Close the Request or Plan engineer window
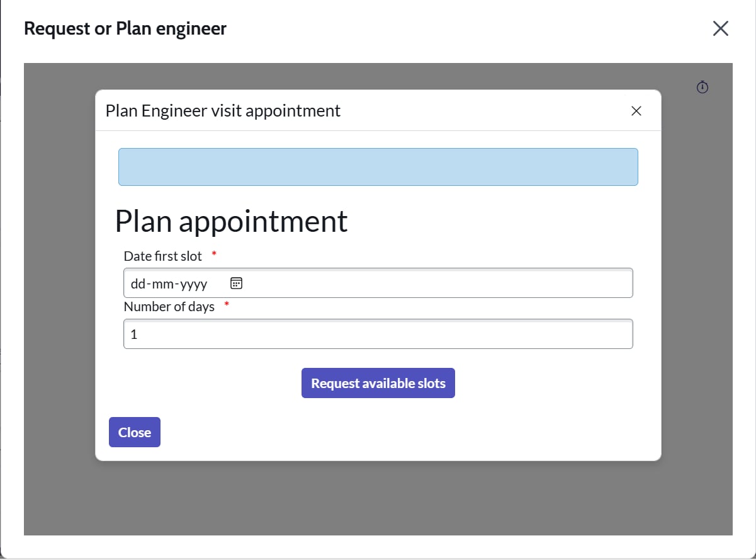Screen dimensions: 756x560 (720, 28)
